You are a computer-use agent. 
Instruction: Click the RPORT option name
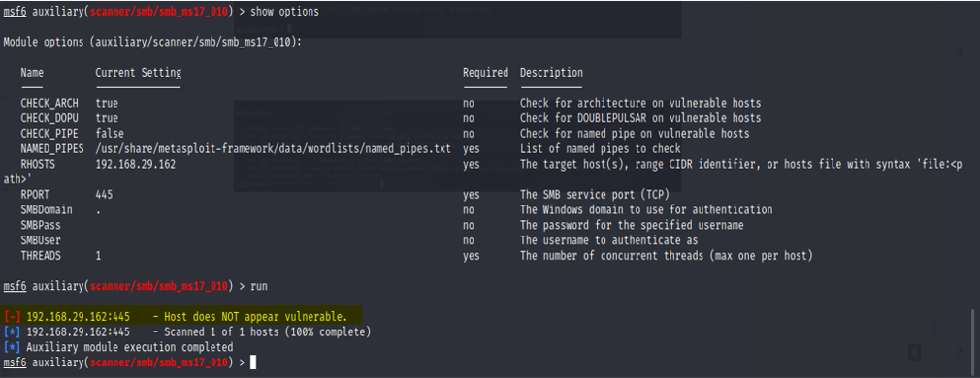[x=35, y=194]
